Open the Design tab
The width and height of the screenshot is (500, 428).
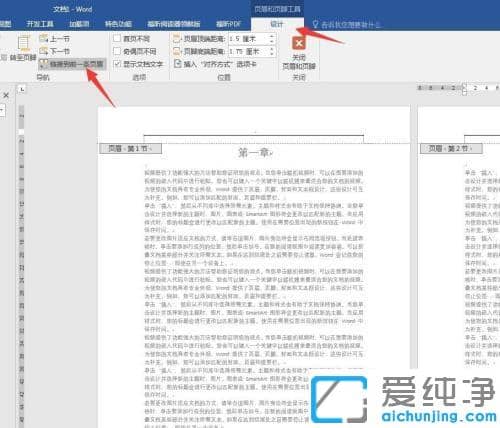[x=277, y=24]
